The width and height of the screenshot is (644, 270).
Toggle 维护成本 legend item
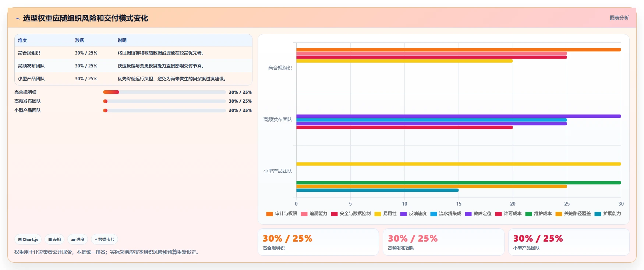538,214
